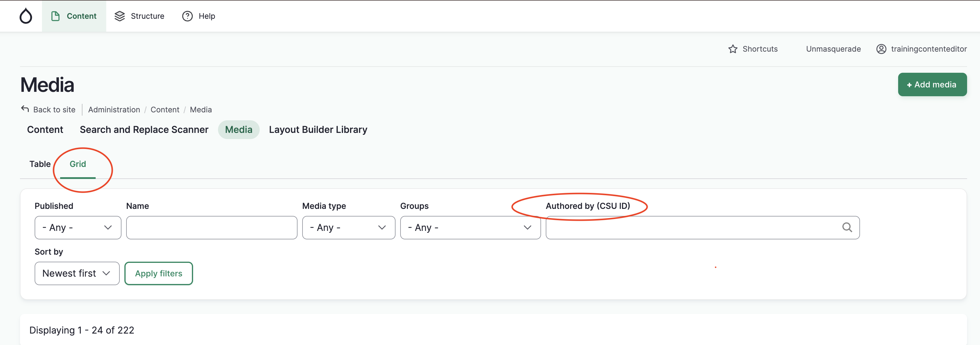Open the Sort by Newest first dropdown
Image resolution: width=980 pixels, height=345 pixels.
(x=77, y=273)
